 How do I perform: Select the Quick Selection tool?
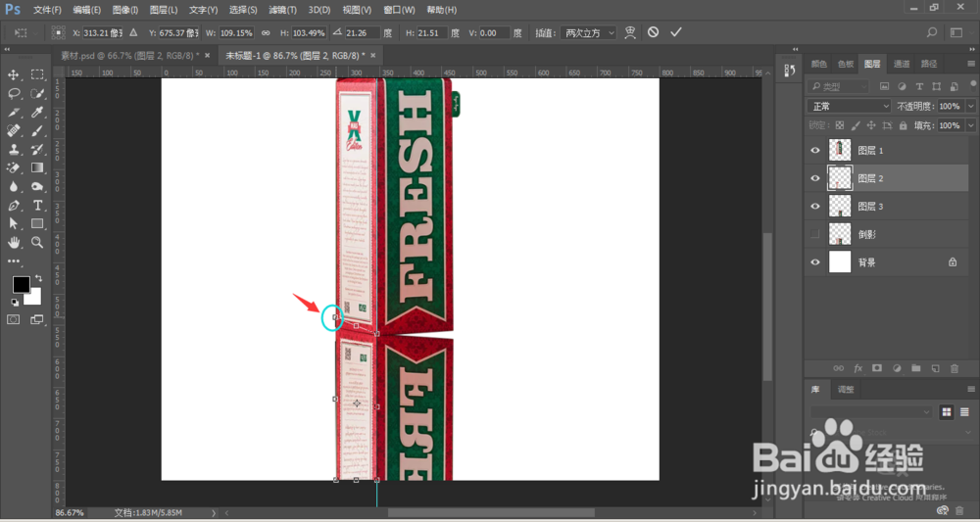tap(37, 94)
